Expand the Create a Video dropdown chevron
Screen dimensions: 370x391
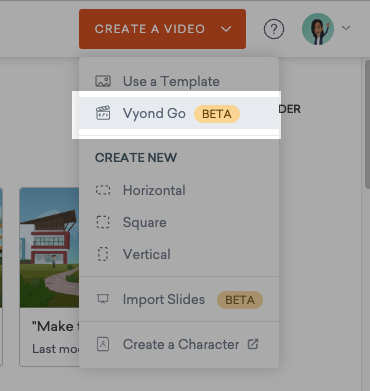(x=226, y=29)
